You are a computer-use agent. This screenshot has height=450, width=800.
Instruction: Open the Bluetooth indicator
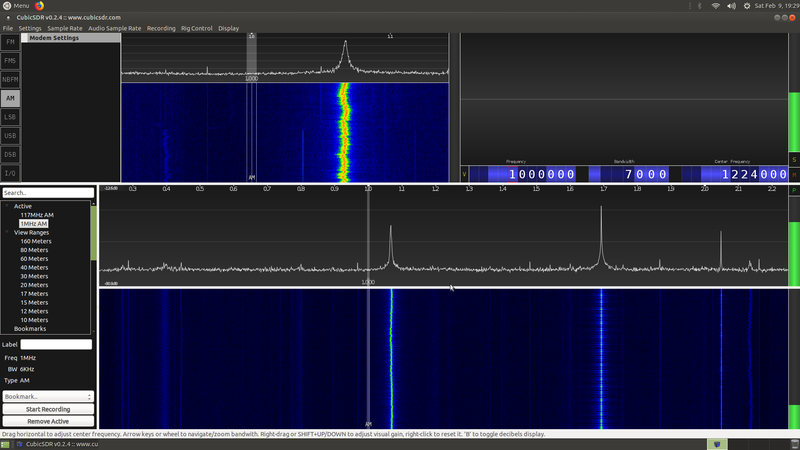tap(699, 6)
